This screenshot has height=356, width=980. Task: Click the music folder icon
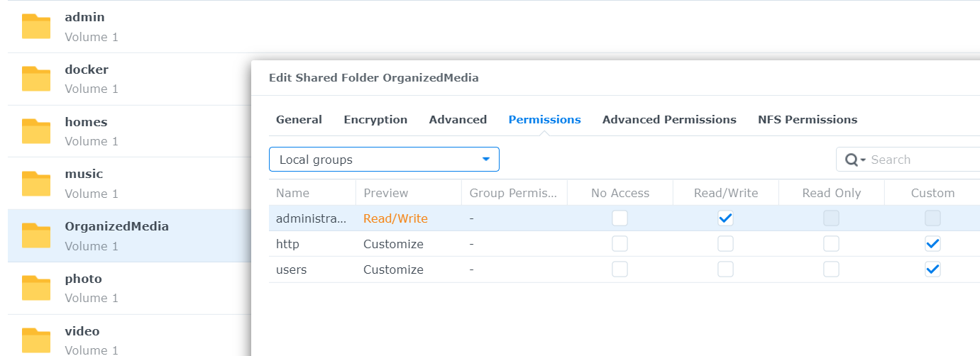[36, 184]
